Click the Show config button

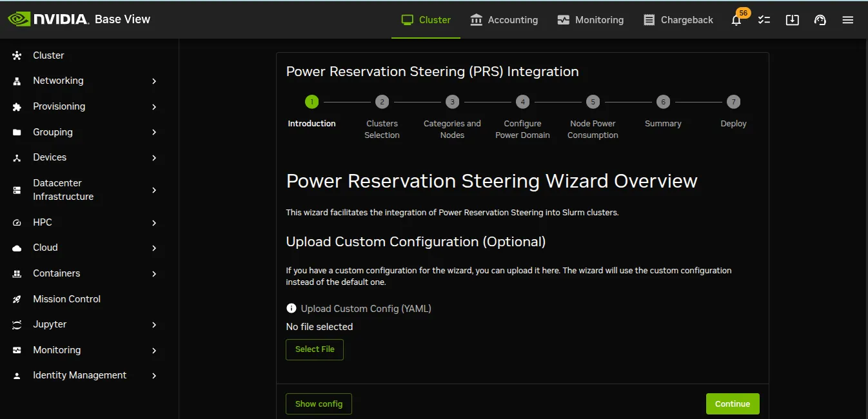pos(319,404)
